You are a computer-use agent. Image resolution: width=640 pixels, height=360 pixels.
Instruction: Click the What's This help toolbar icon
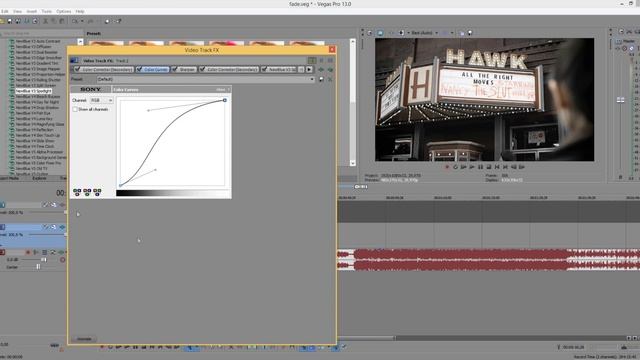(118, 21)
